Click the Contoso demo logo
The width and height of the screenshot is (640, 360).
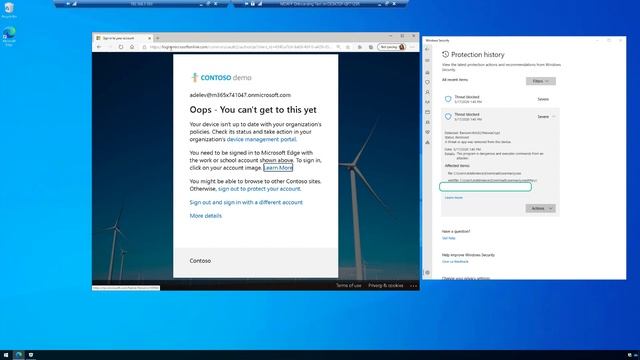222,77
